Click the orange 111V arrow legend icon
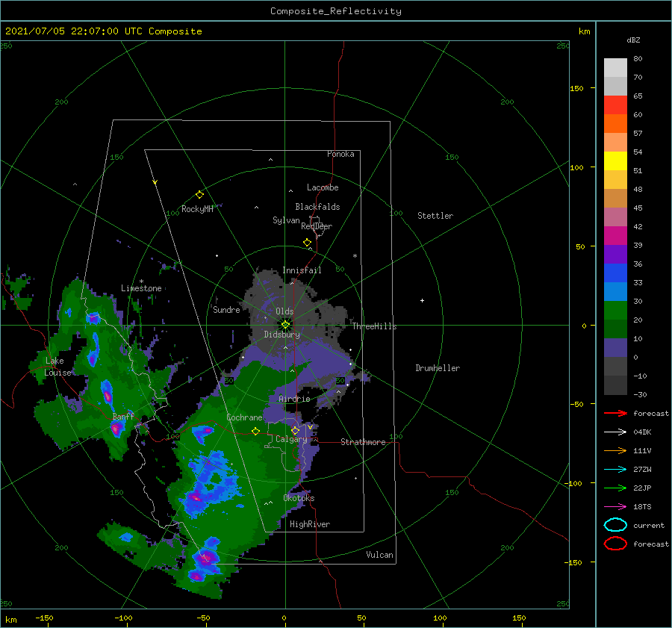672x628 pixels. tap(615, 450)
